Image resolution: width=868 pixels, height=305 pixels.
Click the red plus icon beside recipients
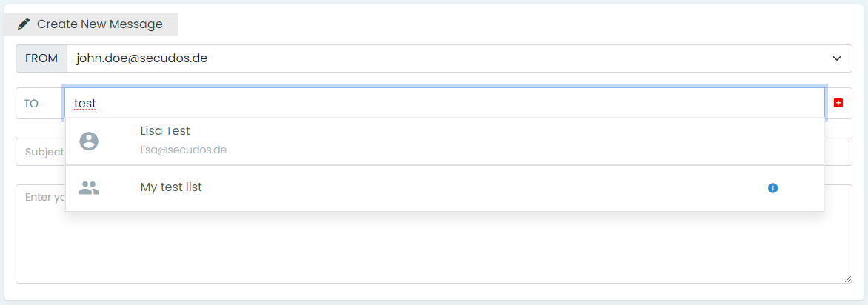tap(838, 103)
